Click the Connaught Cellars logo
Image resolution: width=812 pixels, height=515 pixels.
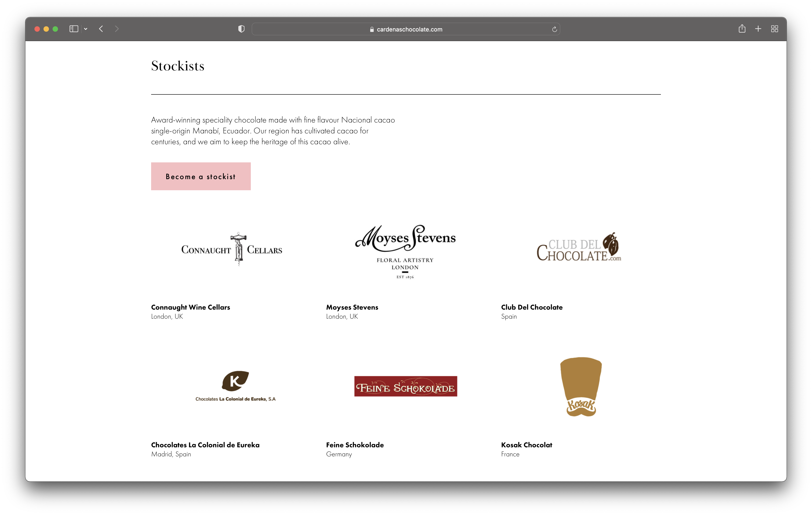pyautogui.click(x=232, y=249)
